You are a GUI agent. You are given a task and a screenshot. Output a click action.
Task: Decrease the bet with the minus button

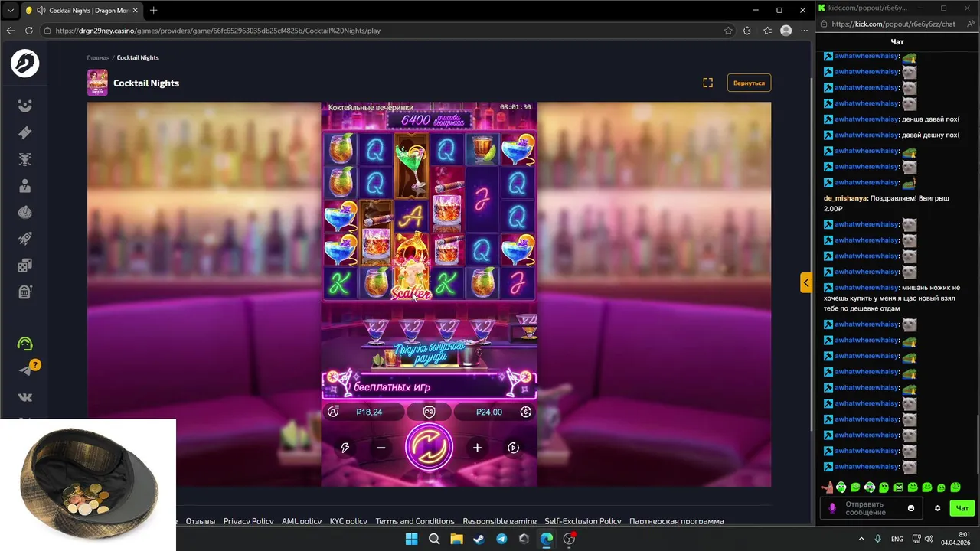click(x=381, y=448)
